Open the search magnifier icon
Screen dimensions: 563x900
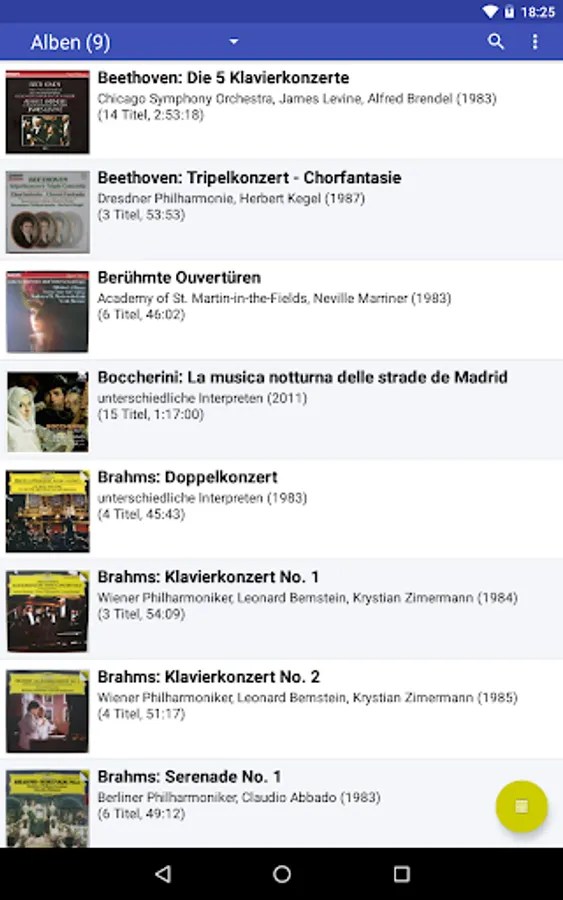(x=496, y=41)
